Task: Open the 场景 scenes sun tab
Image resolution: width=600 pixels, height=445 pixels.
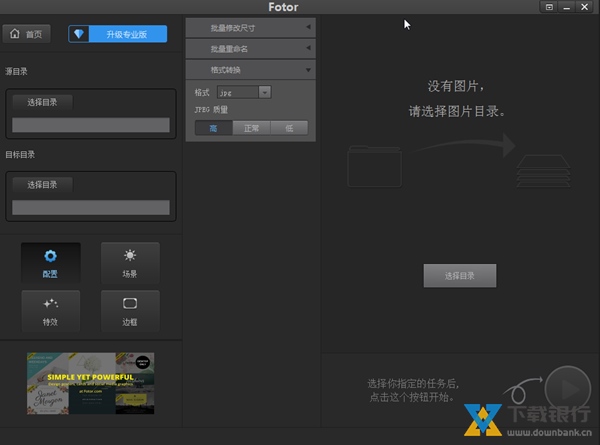Action: [x=130, y=263]
